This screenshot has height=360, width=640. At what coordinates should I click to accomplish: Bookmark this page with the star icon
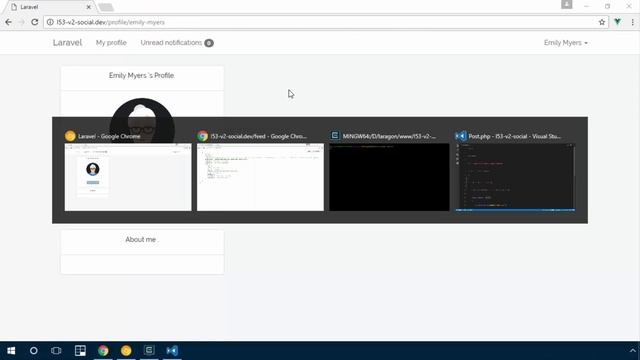pyautogui.click(x=602, y=22)
